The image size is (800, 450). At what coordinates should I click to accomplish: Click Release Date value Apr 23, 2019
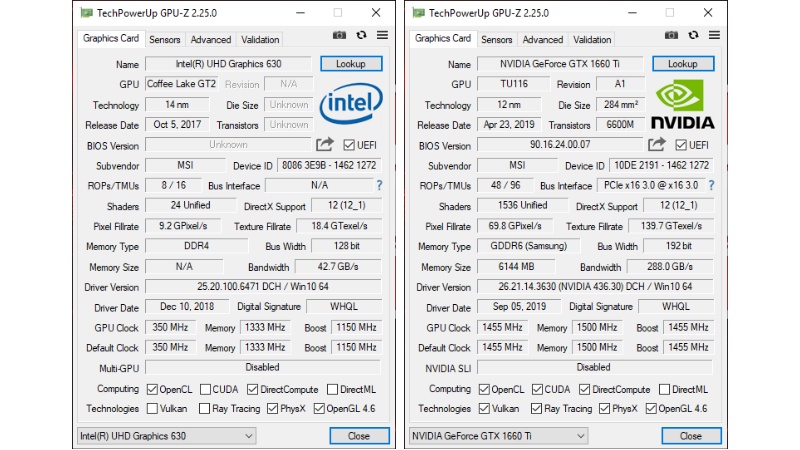[x=509, y=124]
